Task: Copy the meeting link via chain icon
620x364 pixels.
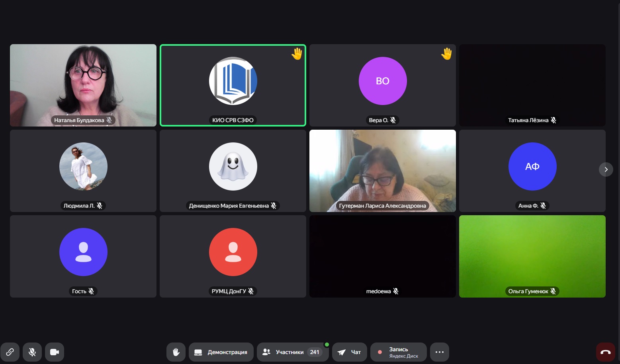Action: point(10,352)
